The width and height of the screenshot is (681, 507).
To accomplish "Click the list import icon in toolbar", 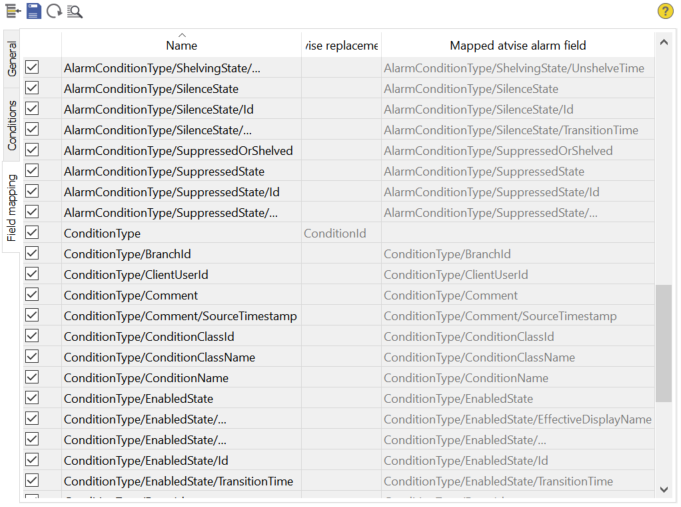I will pyautogui.click(x=12, y=11).
